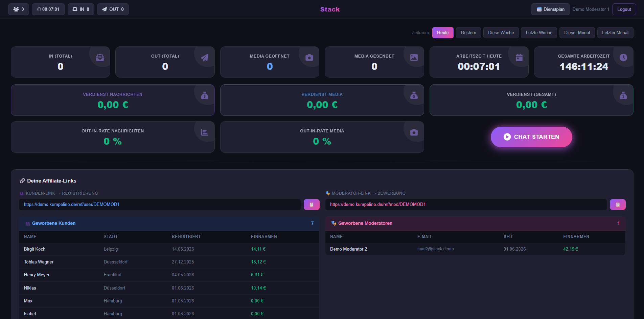Click the link icon beside Deine Affiliate-Links
The width and height of the screenshot is (644, 319).
(22, 181)
